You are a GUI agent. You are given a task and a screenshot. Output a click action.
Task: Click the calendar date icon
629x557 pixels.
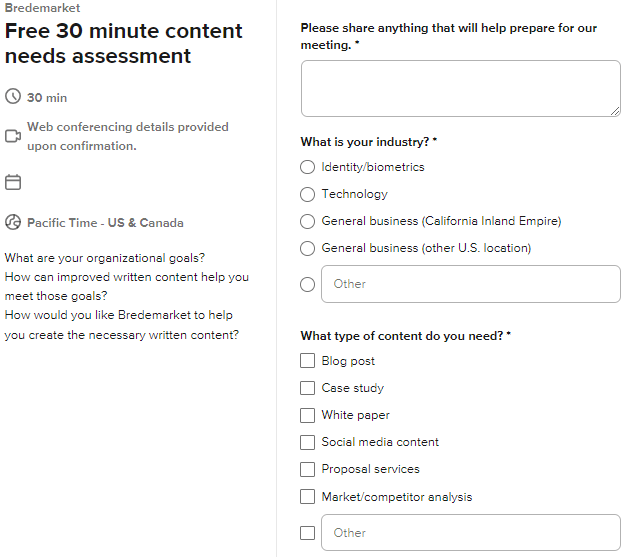(13, 182)
